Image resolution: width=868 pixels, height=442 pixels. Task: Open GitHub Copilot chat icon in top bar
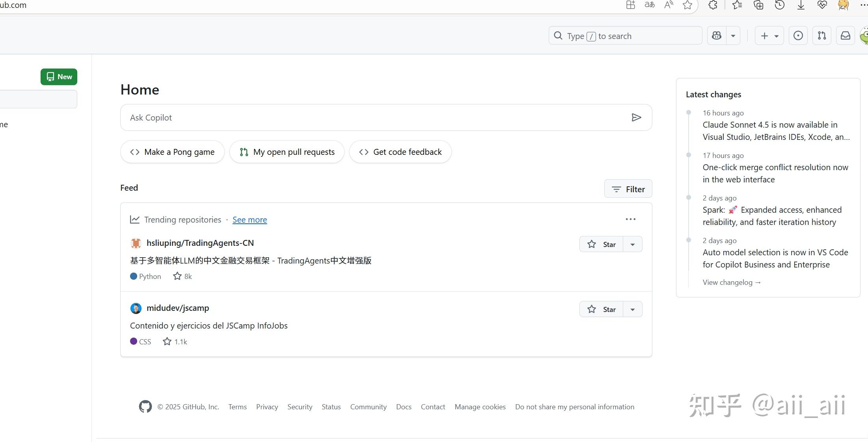tap(716, 35)
